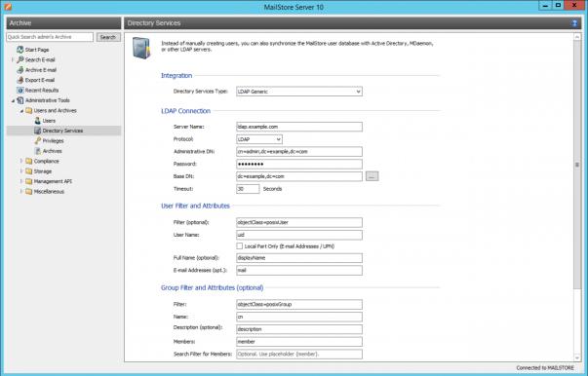Expand the Compliance folder

[x=21, y=161]
